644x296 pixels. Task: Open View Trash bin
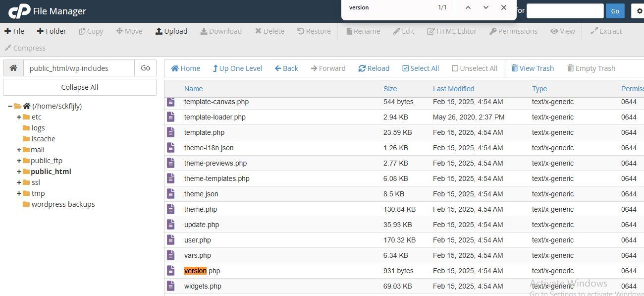(x=533, y=68)
